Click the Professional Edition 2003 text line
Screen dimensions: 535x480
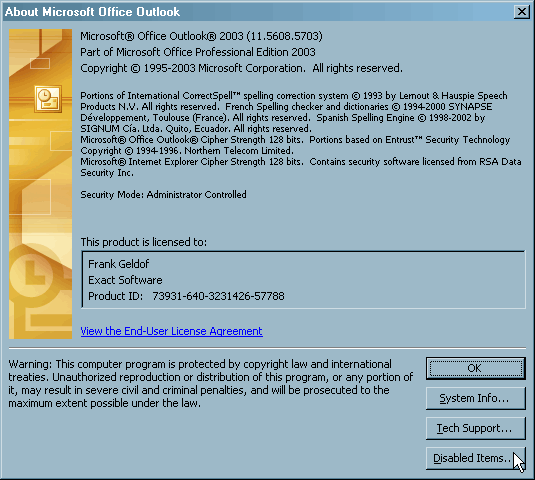(x=198, y=52)
